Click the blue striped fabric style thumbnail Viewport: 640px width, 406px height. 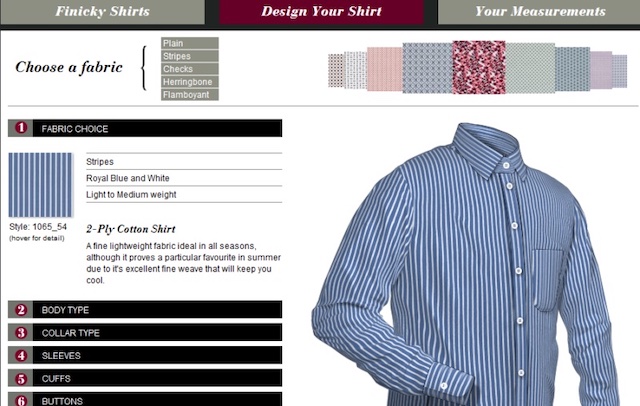[40, 184]
